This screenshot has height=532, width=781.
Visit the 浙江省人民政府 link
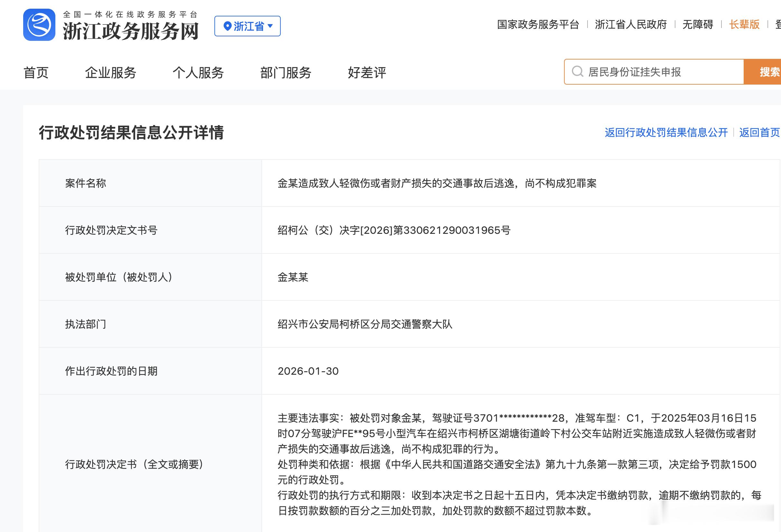point(630,24)
